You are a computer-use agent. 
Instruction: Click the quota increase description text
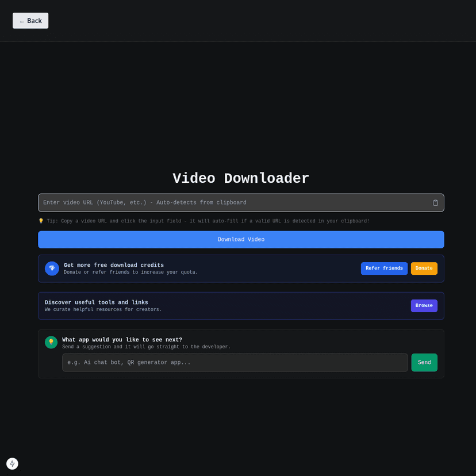(130, 272)
